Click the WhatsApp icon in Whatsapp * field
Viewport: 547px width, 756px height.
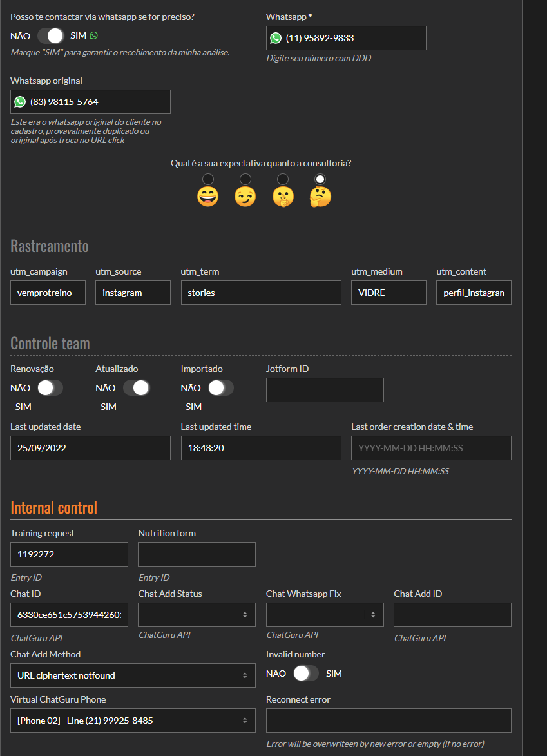[x=276, y=38]
